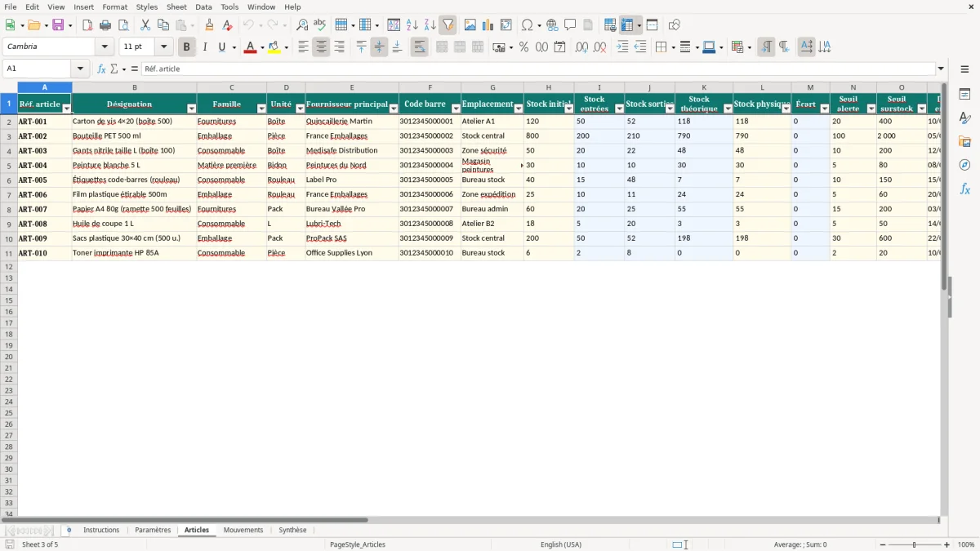Sort descending with the Z-A icon
The height and width of the screenshot is (551, 980).
430,25
